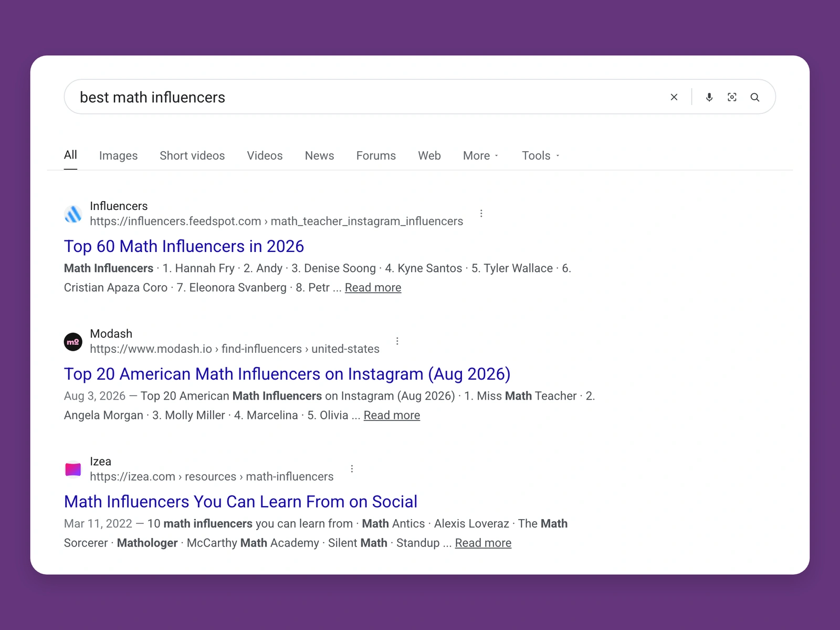Click the 'Hannah Fry' name in the first snippet
The width and height of the screenshot is (840, 630).
(205, 268)
